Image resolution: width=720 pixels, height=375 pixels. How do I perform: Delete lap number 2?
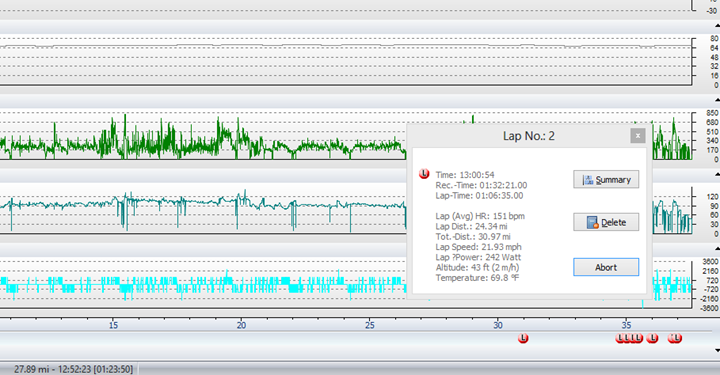(606, 222)
